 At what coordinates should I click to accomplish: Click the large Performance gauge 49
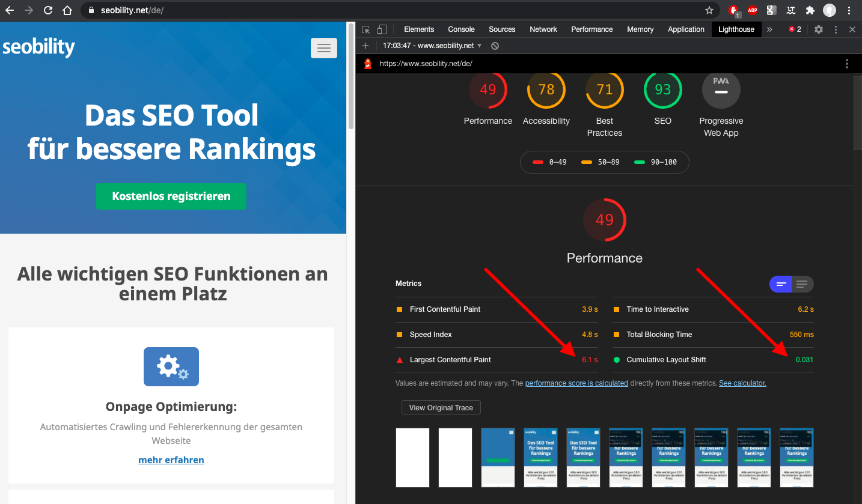605,220
